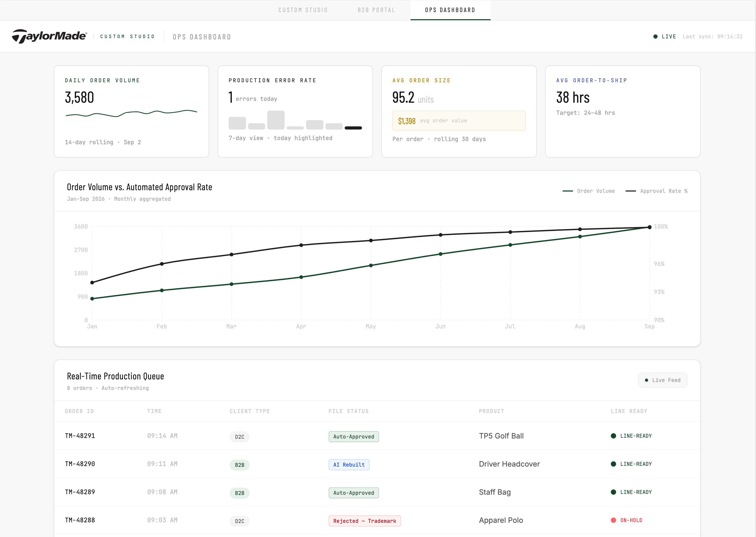Click the File Status column header
The width and height of the screenshot is (756, 537).
[348, 411]
